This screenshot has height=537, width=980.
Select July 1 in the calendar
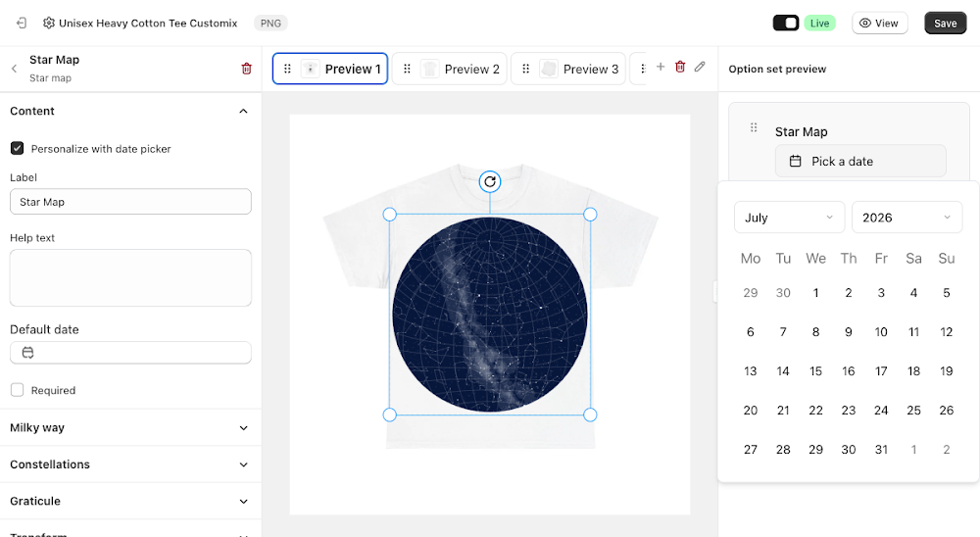tap(815, 293)
